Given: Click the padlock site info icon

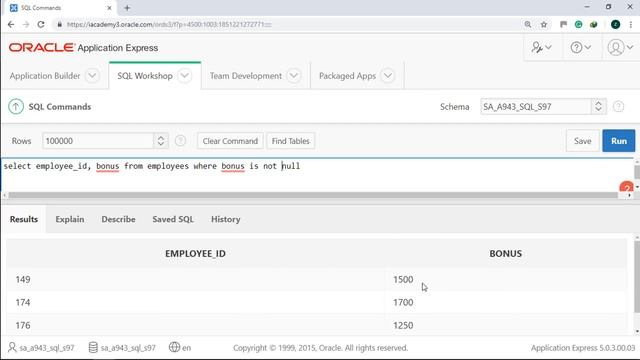Looking at the screenshot, I should pos(60,24).
